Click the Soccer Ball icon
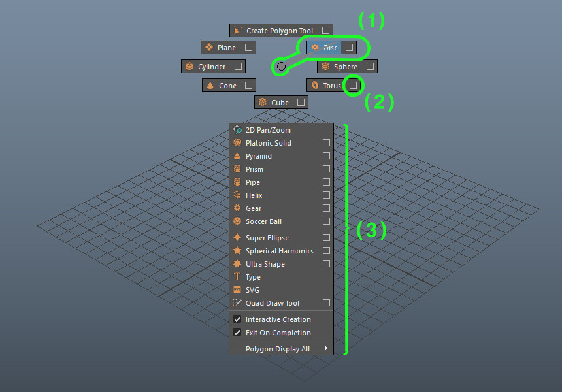Viewport: 562px width, 392px height. tap(237, 221)
